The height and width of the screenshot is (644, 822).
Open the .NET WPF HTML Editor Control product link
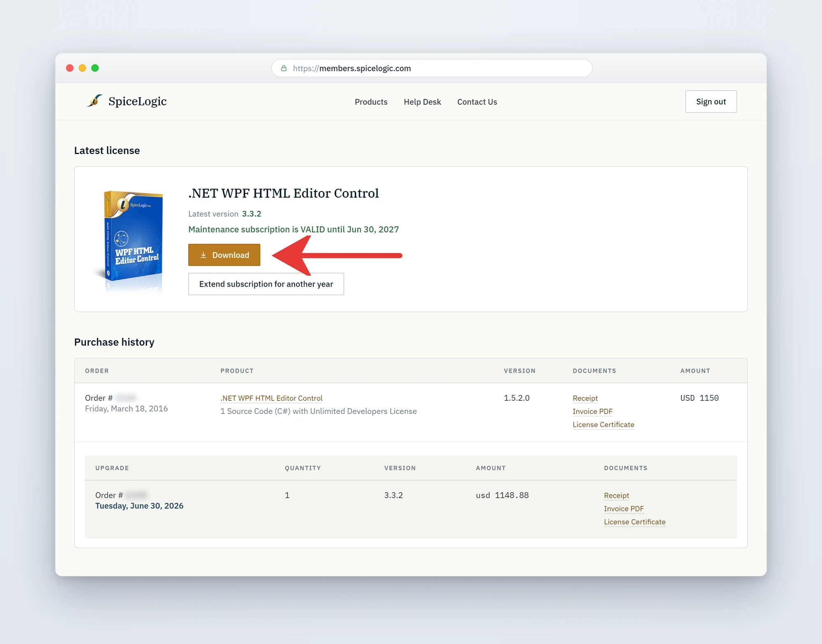click(x=271, y=398)
